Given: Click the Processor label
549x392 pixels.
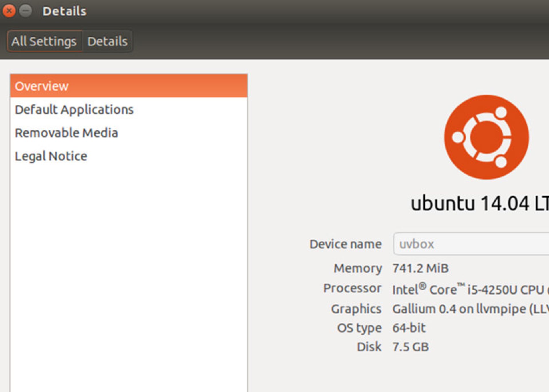Looking at the screenshot, I should pos(352,288).
